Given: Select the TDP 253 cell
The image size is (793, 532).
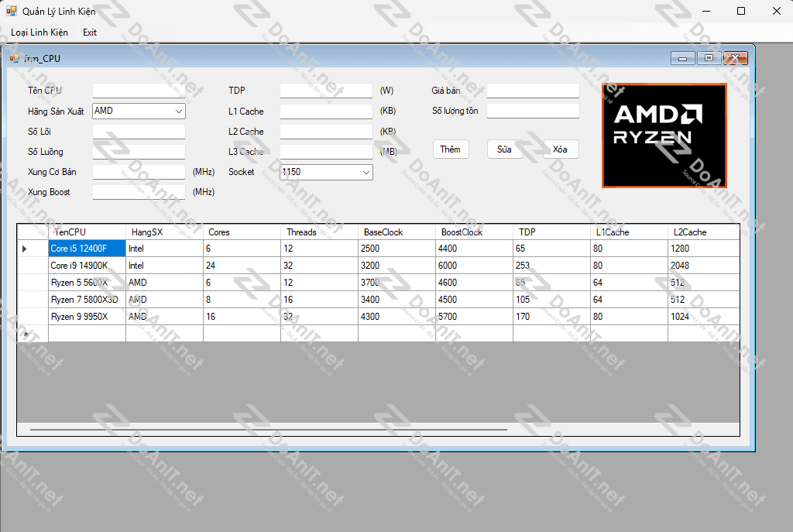Looking at the screenshot, I should pos(551,266).
